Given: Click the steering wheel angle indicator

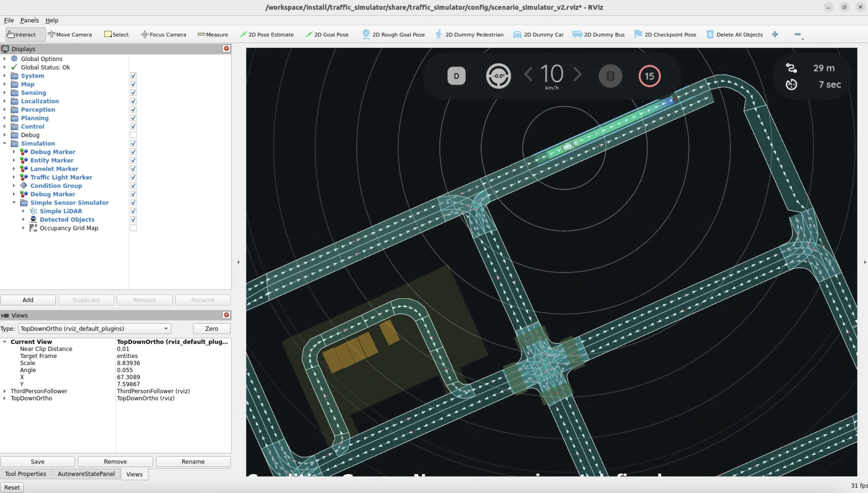Looking at the screenshot, I should (498, 76).
